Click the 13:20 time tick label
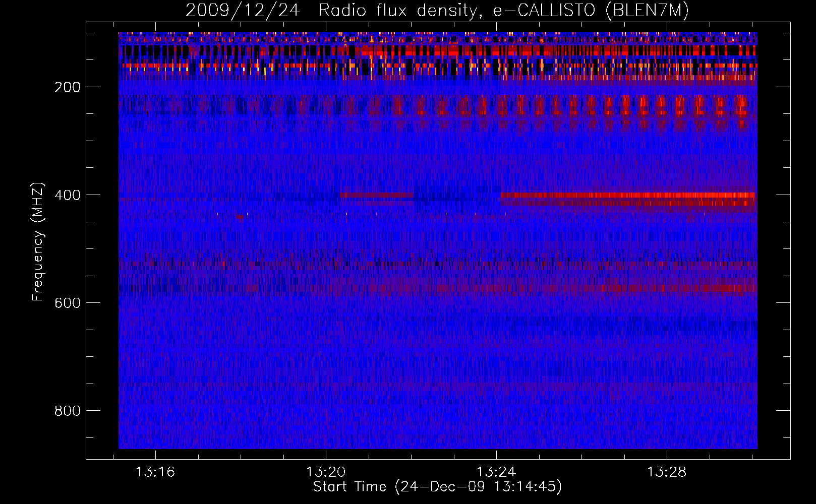816x504 pixels. (326, 472)
